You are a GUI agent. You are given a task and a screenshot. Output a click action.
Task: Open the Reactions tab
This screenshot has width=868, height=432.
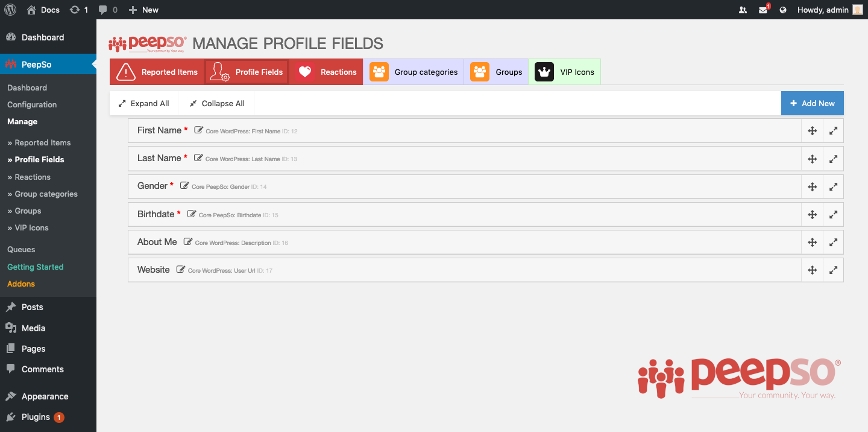[x=326, y=72]
